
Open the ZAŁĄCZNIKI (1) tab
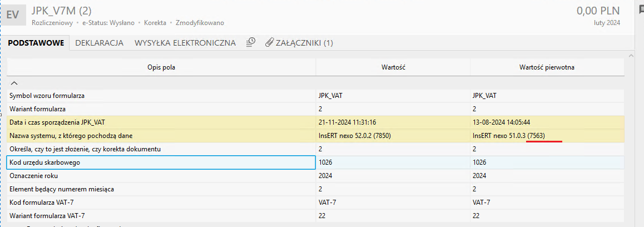304,43
